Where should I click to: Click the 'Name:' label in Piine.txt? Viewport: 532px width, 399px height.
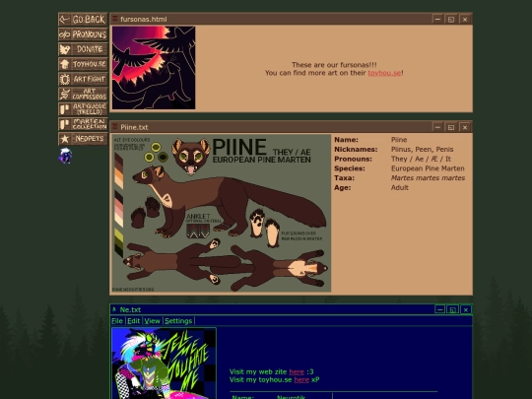[346, 140]
